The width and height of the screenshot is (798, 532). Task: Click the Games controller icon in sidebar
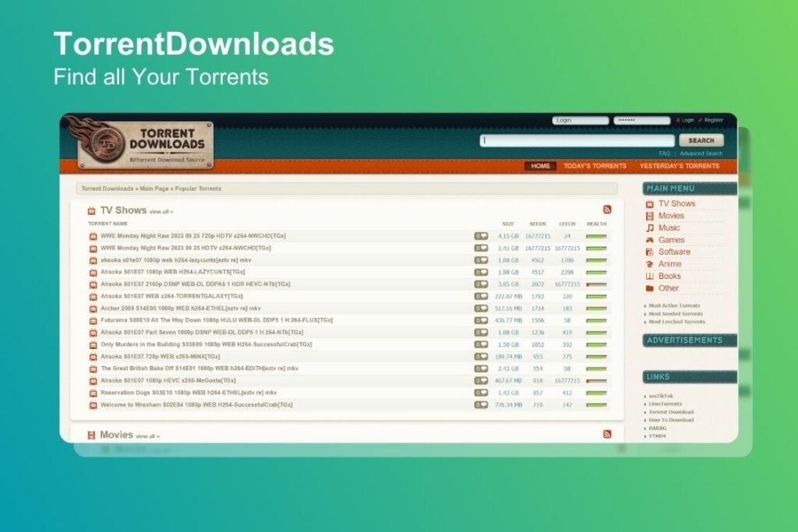pyautogui.click(x=649, y=240)
